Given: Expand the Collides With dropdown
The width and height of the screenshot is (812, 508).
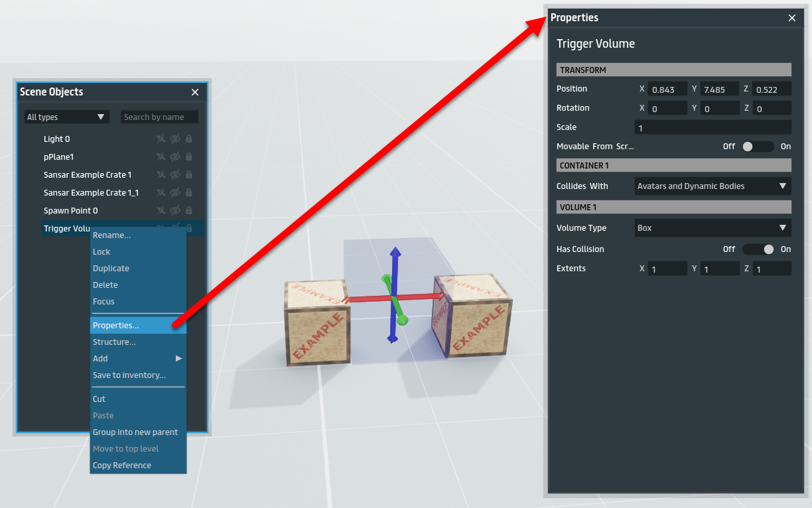Looking at the screenshot, I should coord(712,186).
